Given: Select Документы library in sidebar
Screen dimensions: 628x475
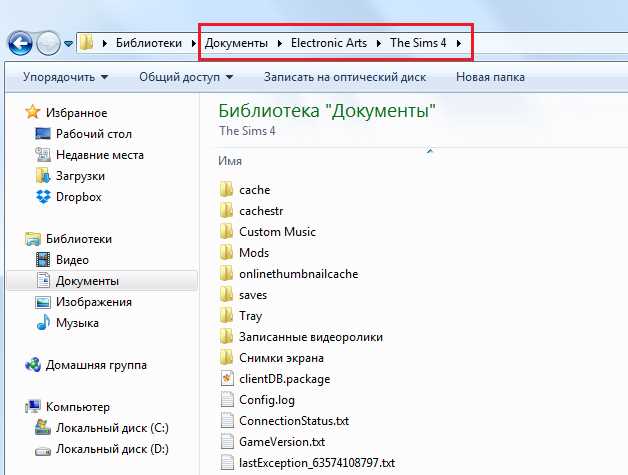Looking at the screenshot, I should [102, 281].
